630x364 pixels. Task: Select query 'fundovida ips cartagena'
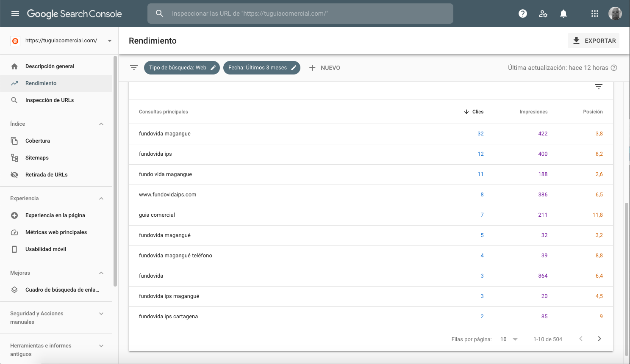(371, 317)
